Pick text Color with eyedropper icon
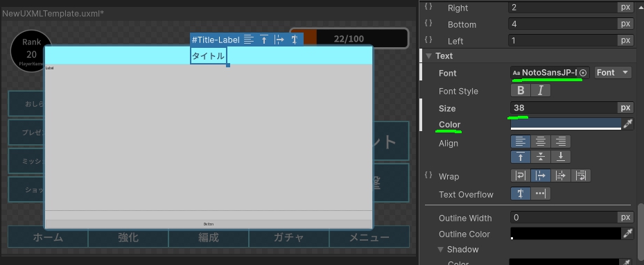644x265 pixels. coord(627,124)
